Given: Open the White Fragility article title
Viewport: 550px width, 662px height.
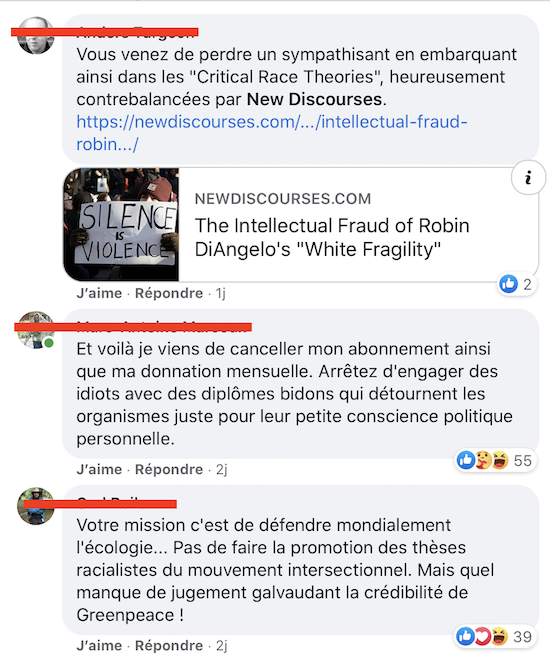Looking at the screenshot, I should (332, 237).
